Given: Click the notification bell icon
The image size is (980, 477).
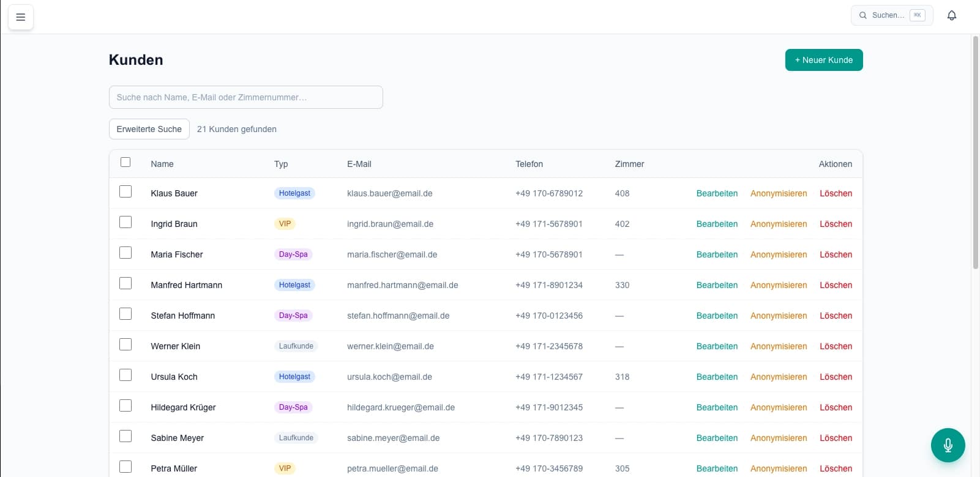Looking at the screenshot, I should pyautogui.click(x=951, y=15).
